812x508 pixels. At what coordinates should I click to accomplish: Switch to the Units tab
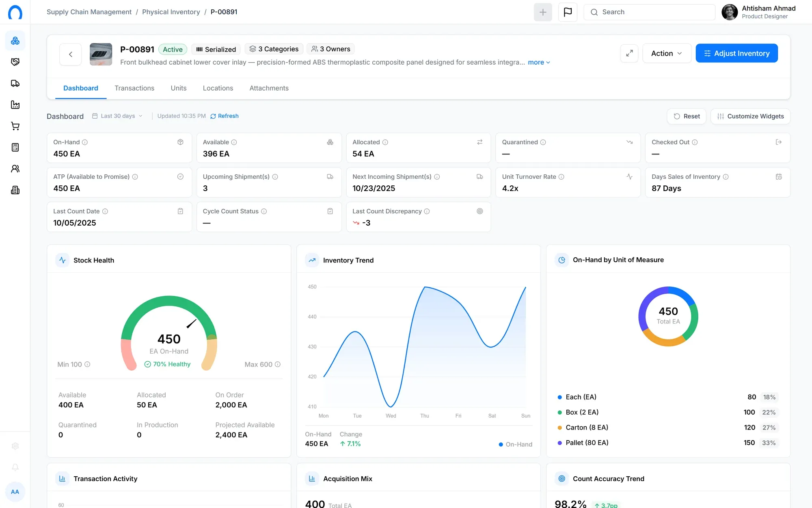click(x=179, y=88)
